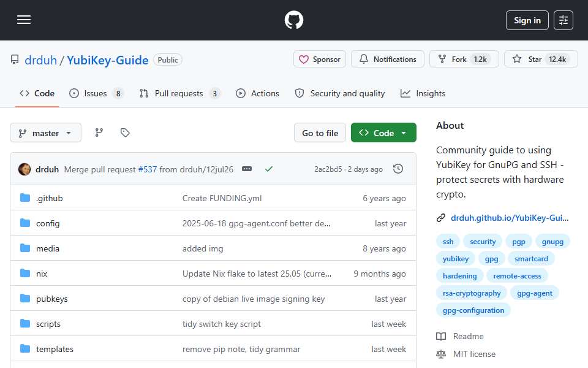Click folder icon beside scripts

(24, 323)
